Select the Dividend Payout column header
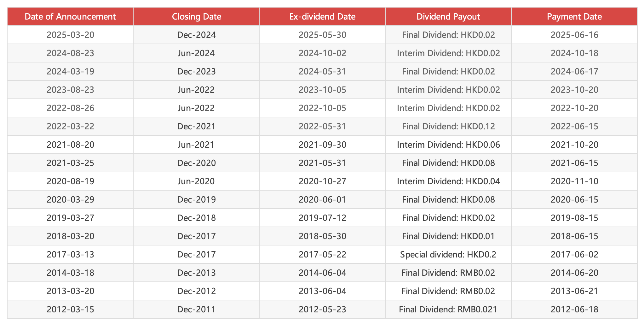Viewport: 644px width, 325px height. (x=448, y=16)
